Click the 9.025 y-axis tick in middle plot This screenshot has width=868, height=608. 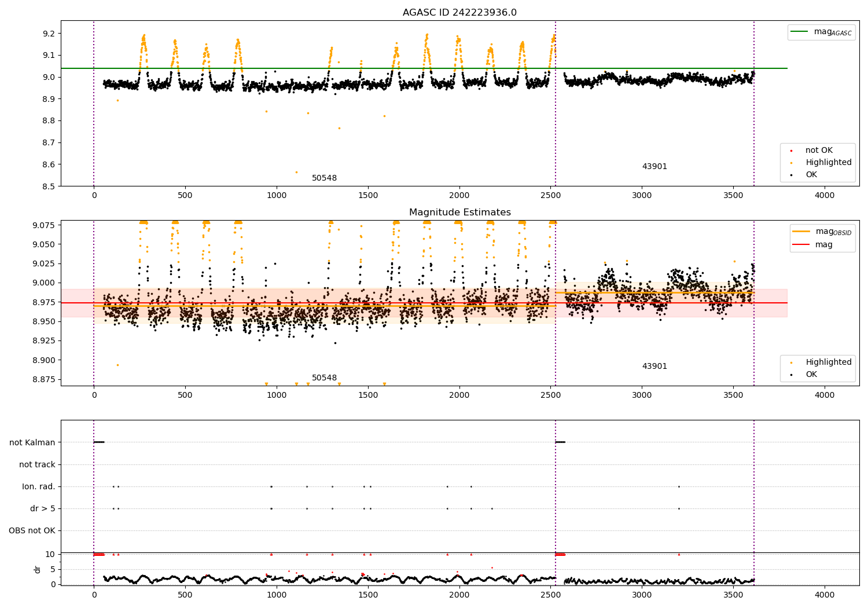pos(45,263)
